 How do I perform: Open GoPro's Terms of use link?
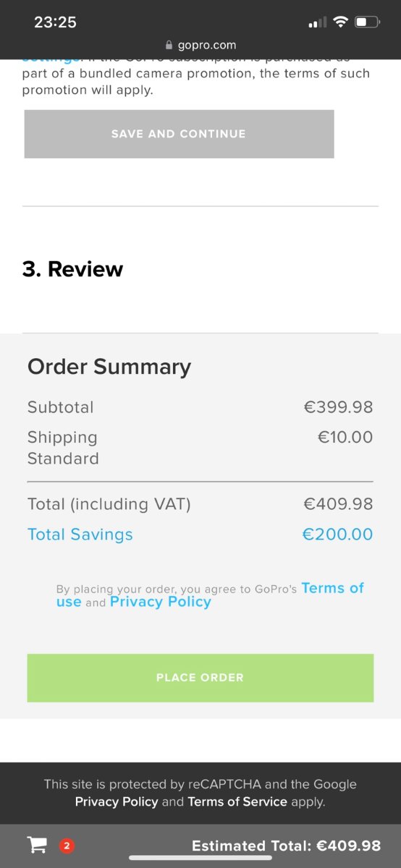click(210, 595)
